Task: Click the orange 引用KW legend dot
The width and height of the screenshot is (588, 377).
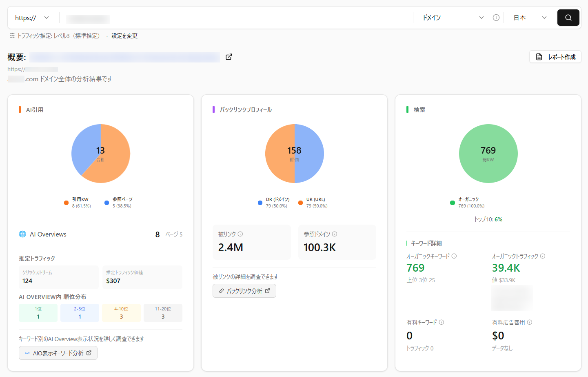Action: point(66,203)
